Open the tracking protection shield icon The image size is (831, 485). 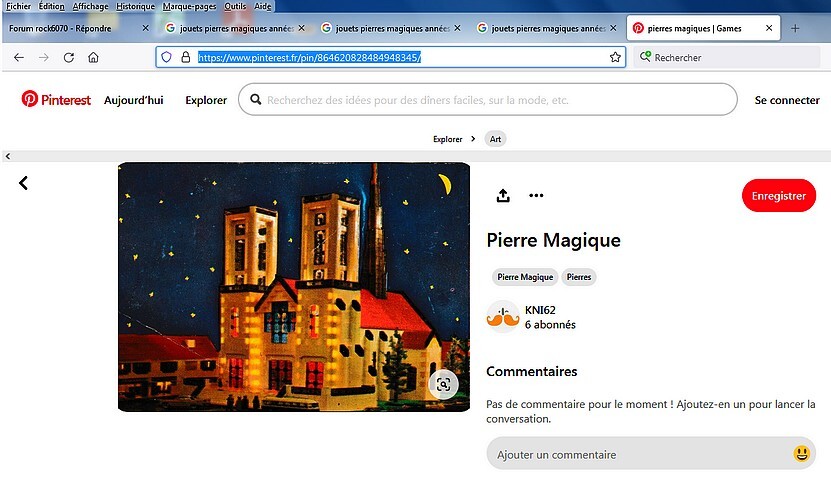point(166,57)
